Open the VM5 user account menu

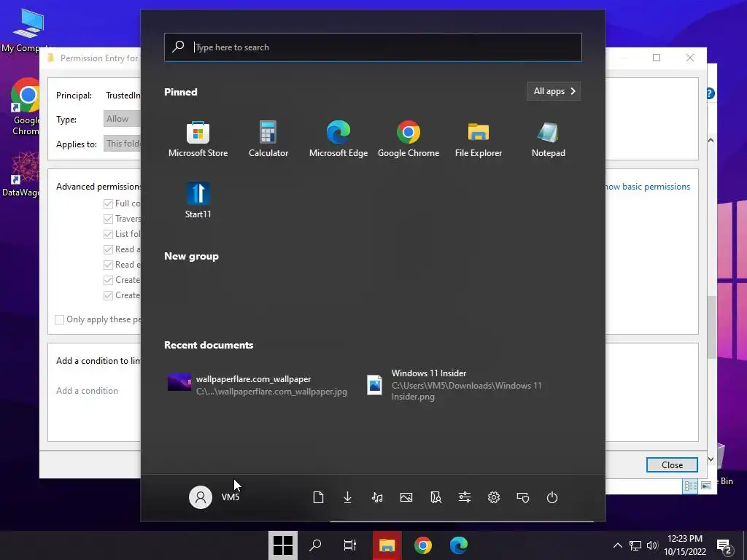(x=214, y=497)
